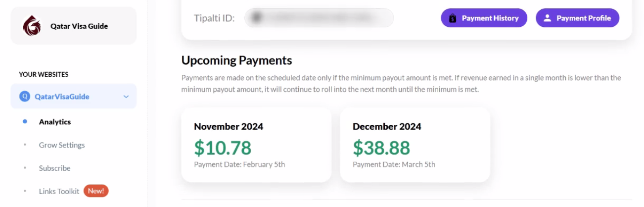Open the Subscribe sidebar item
The width and height of the screenshot is (644, 207).
click(x=55, y=168)
